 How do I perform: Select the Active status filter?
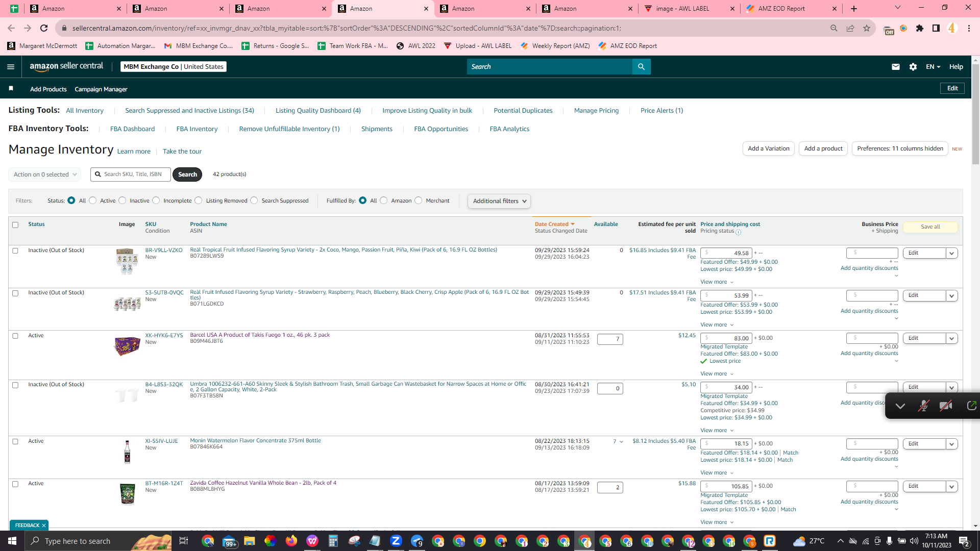tap(93, 201)
